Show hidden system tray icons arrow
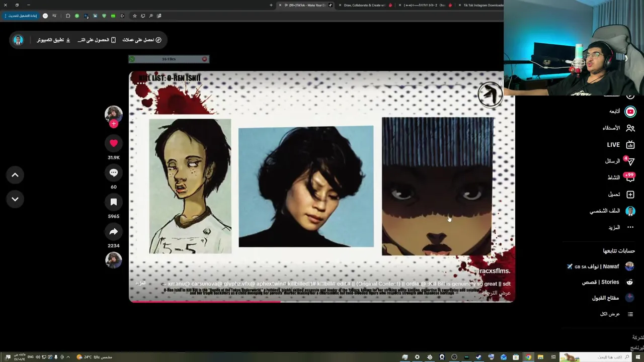 pos(68,357)
